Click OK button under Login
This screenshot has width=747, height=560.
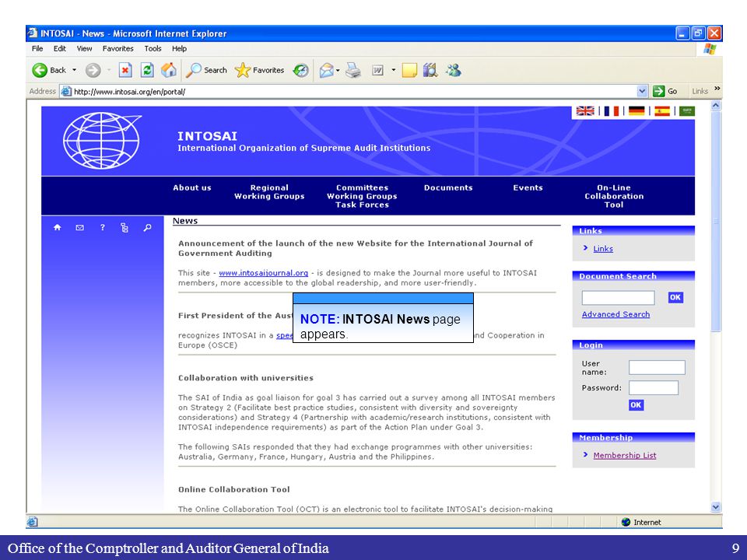636,405
